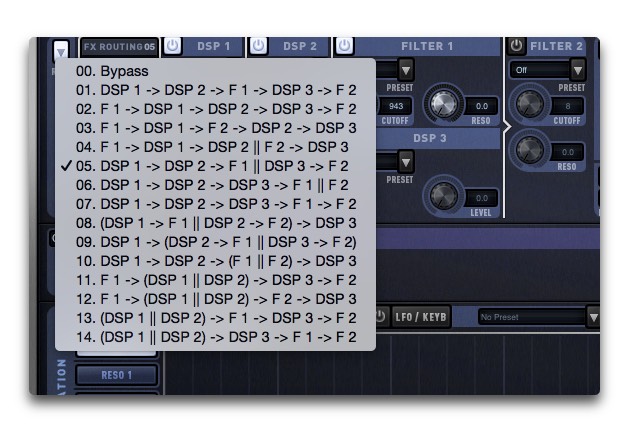This screenshot has height=431, width=629.
Task: Adjust the Filter 2 CUTOFF knob
Action: [530, 104]
